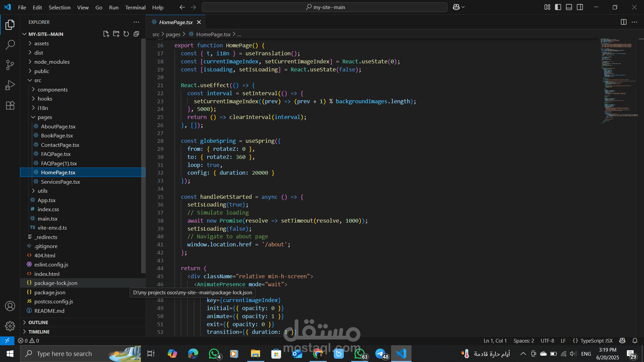
Task: Change indentation Spaces: 2 setting
Action: 524,341
